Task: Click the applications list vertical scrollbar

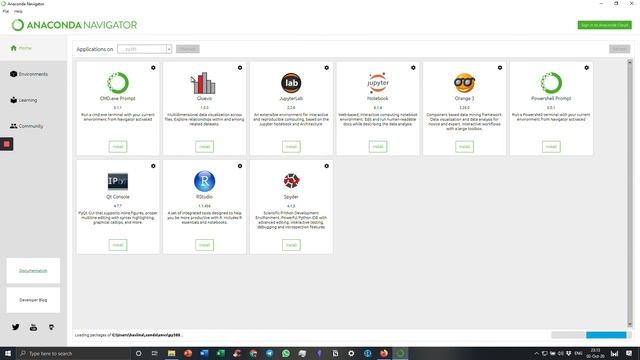Action: tap(630, 193)
